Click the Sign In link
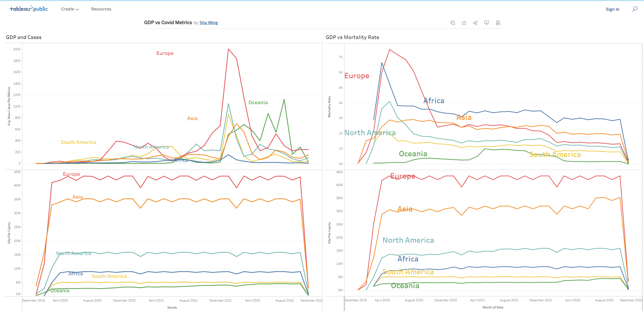This screenshot has width=644, height=311. pyautogui.click(x=612, y=9)
